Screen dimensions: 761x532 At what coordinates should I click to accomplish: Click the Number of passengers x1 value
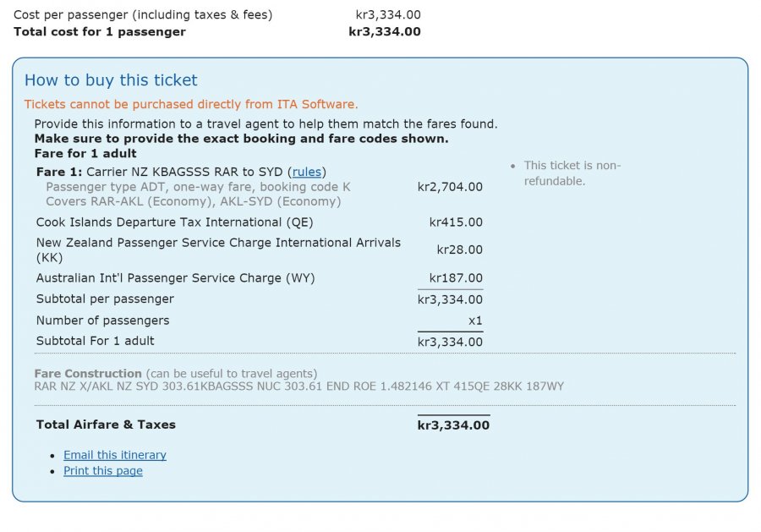pyautogui.click(x=475, y=321)
